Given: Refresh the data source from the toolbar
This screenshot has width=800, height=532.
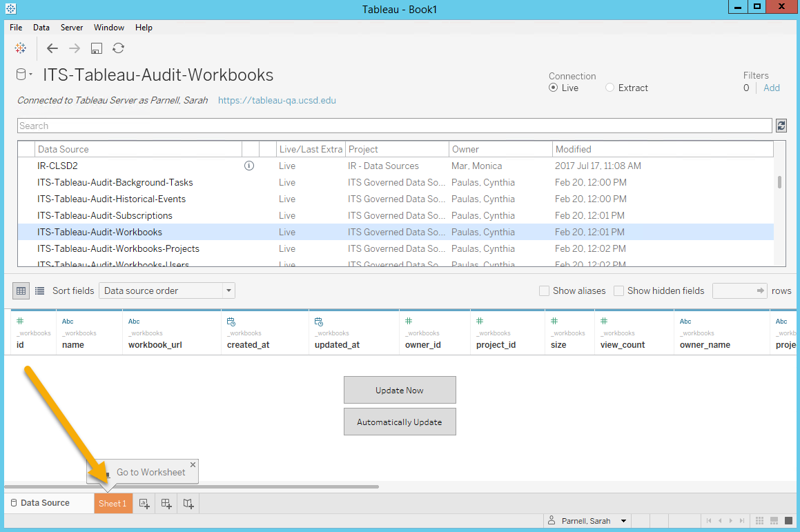Looking at the screenshot, I should click(x=118, y=48).
